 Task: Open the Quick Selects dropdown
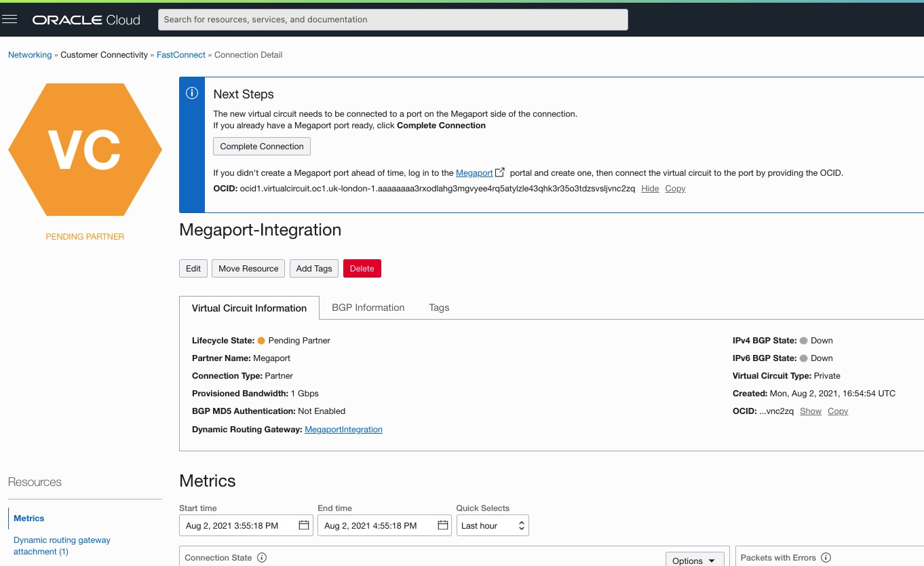pos(493,525)
